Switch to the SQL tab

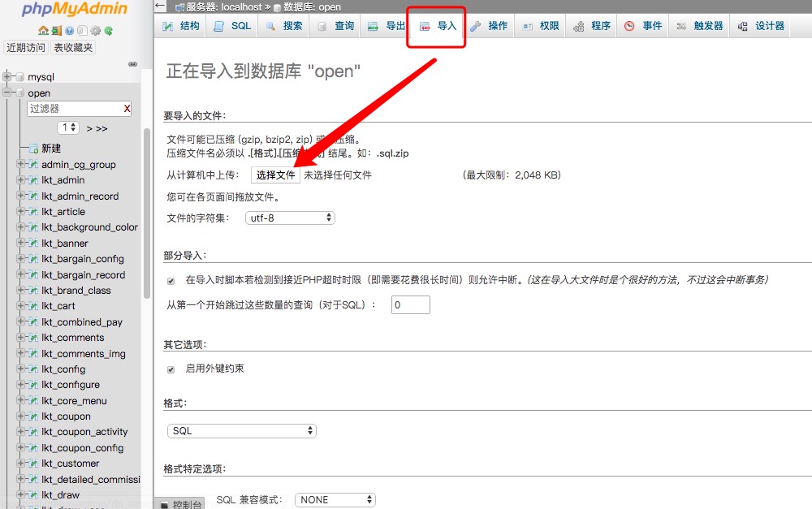pos(232,26)
